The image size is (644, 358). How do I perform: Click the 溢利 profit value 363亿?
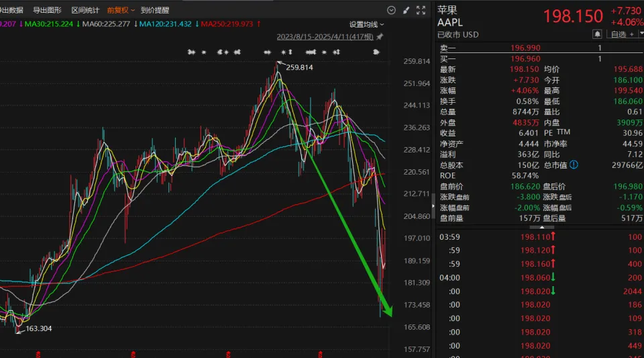pos(528,154)
